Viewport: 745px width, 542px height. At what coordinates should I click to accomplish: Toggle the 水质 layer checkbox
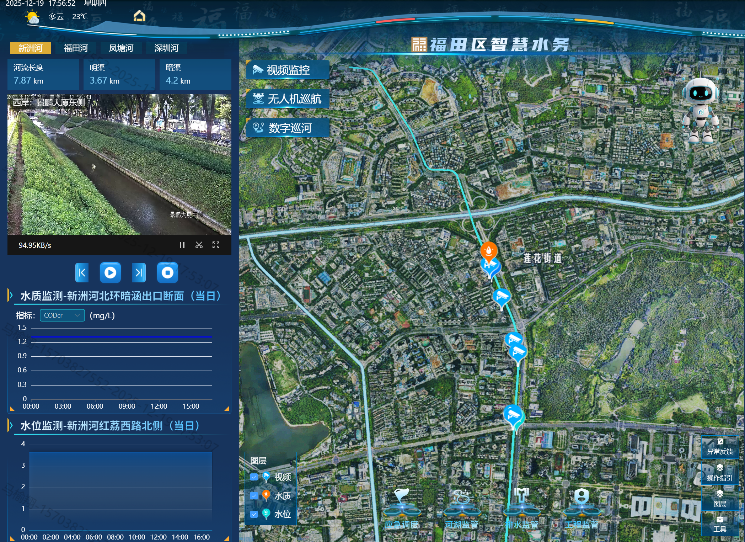tap(254, 496)
